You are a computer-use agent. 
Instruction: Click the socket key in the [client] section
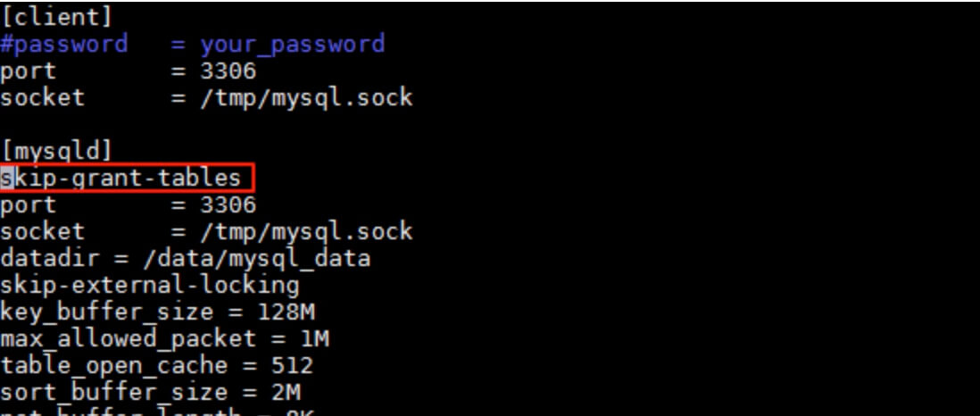(x=43, y=96)
